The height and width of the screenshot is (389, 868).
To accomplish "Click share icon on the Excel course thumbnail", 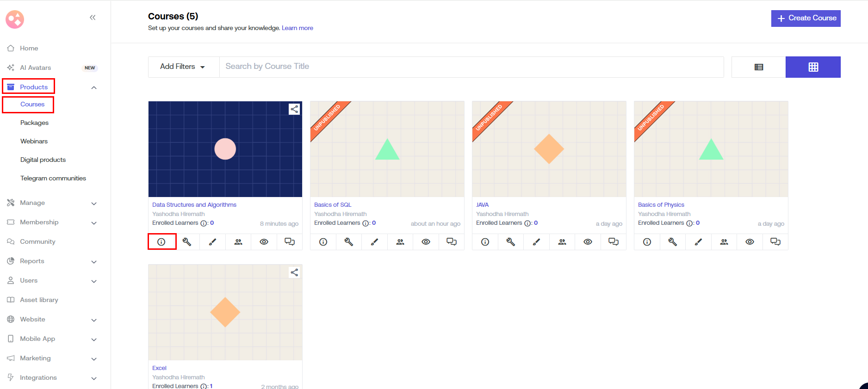I will click(294, 272).
